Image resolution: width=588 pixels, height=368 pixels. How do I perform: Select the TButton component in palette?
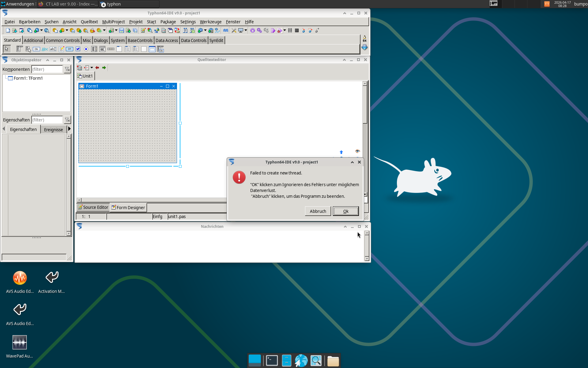(36, 49)
